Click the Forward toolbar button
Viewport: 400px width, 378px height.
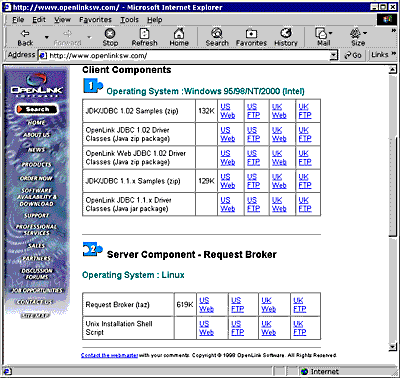pyautogui.click(x=68, y=37)
